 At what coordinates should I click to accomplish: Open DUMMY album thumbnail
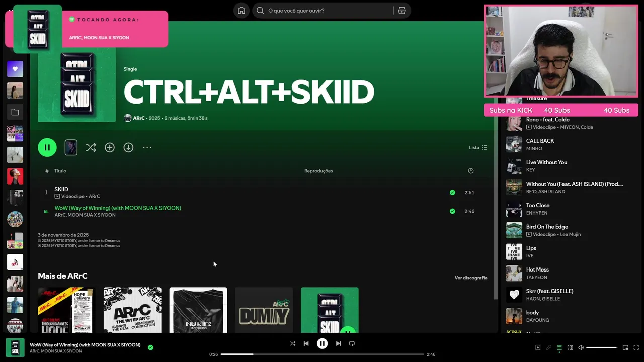point(264,310)
